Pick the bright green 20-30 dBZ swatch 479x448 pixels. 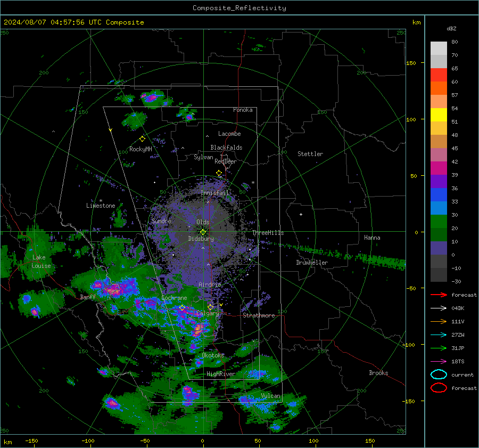(x=439, y=222)
